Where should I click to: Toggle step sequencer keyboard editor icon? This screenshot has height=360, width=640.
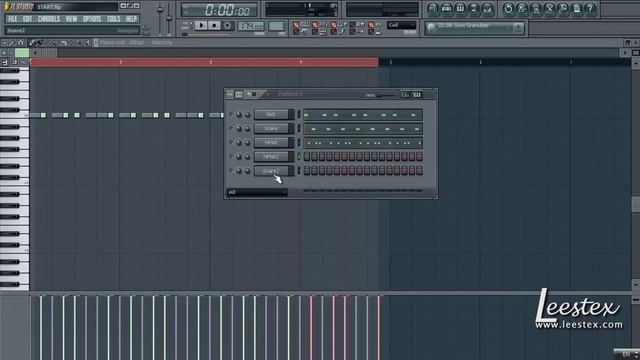417,95
